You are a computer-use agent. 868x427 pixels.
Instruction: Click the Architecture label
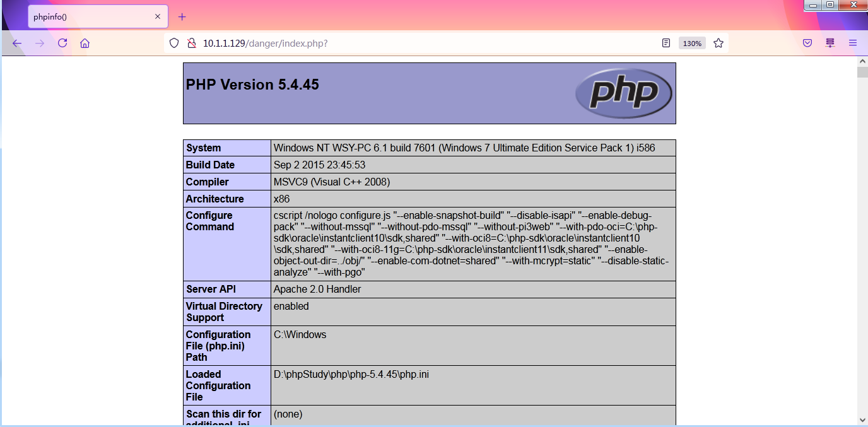[214, 199]
